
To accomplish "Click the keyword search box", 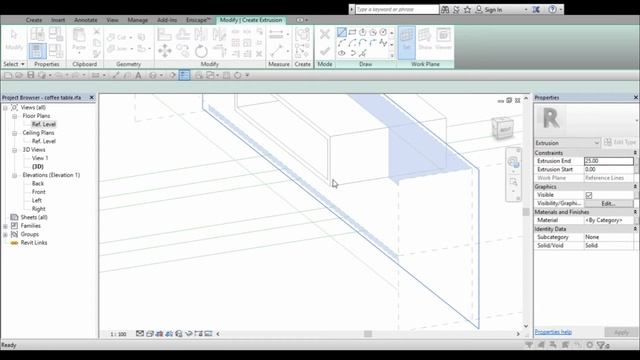I will [397, 9].
